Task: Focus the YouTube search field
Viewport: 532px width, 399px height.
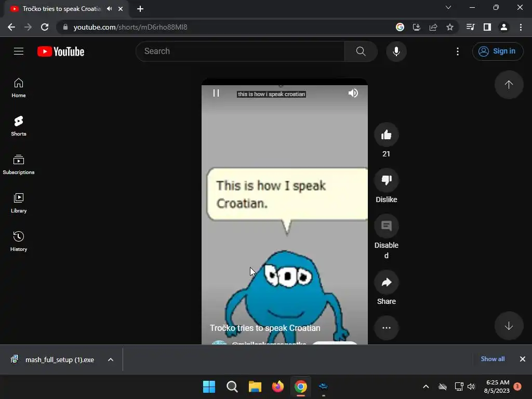Action: point(240,51)
